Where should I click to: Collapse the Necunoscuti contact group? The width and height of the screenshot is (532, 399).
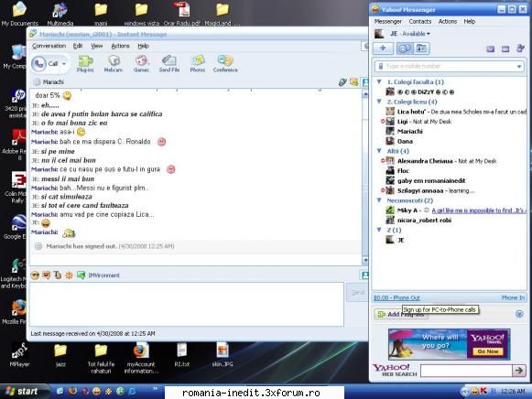(379, 200)
